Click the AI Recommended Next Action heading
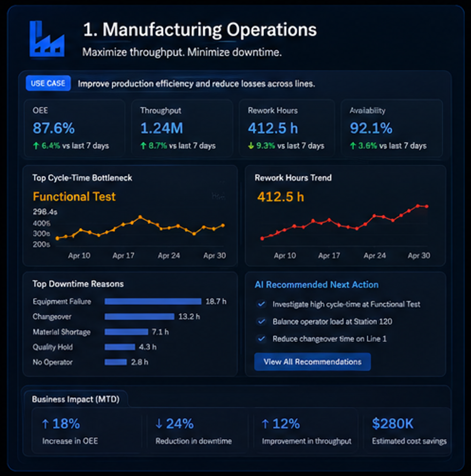Screen dimensions: 471x476 click(317, 285)
